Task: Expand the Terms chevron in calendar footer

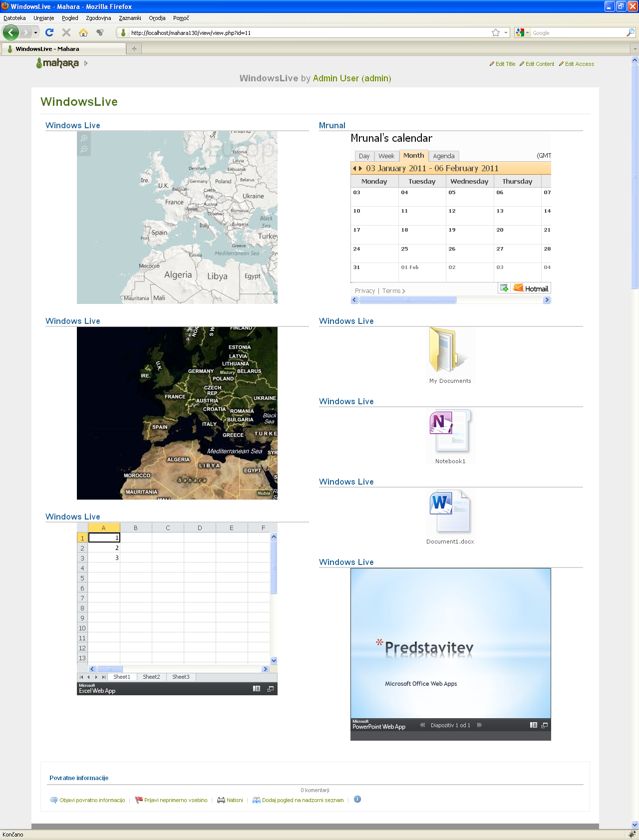Action: (403, 291)
